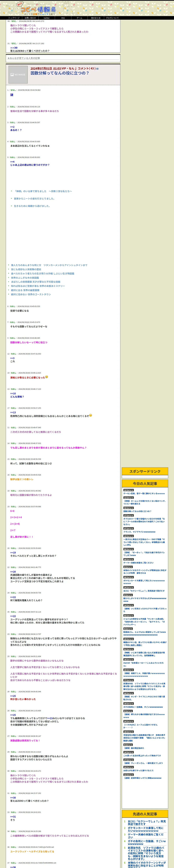The height and width of the screenshot is (868, 174).
Task: Open the ゲーム menu item
Action: [79, 18]
